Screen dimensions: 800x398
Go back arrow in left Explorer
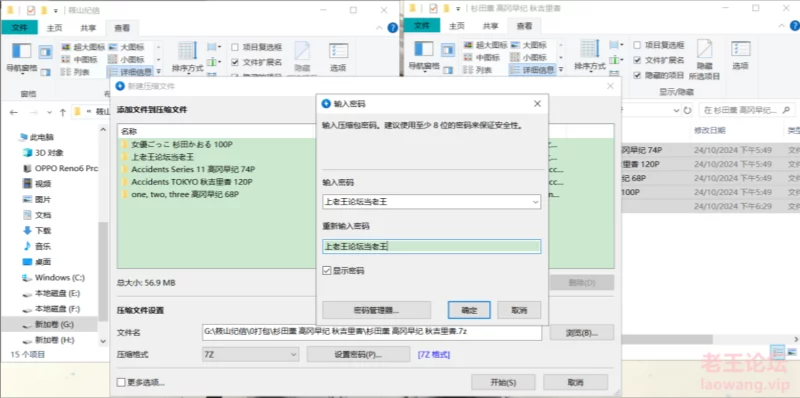pos(14,112)
